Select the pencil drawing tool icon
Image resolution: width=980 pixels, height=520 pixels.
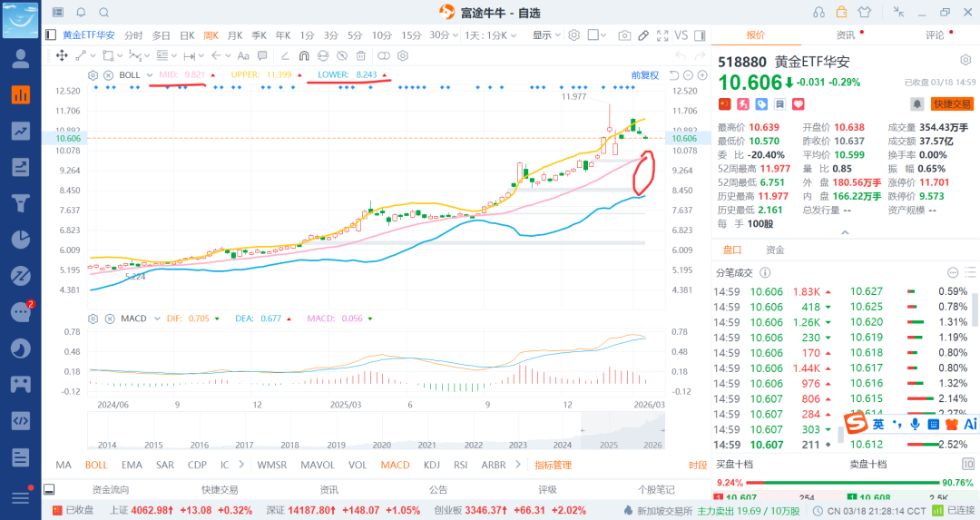tap(643, 35)
